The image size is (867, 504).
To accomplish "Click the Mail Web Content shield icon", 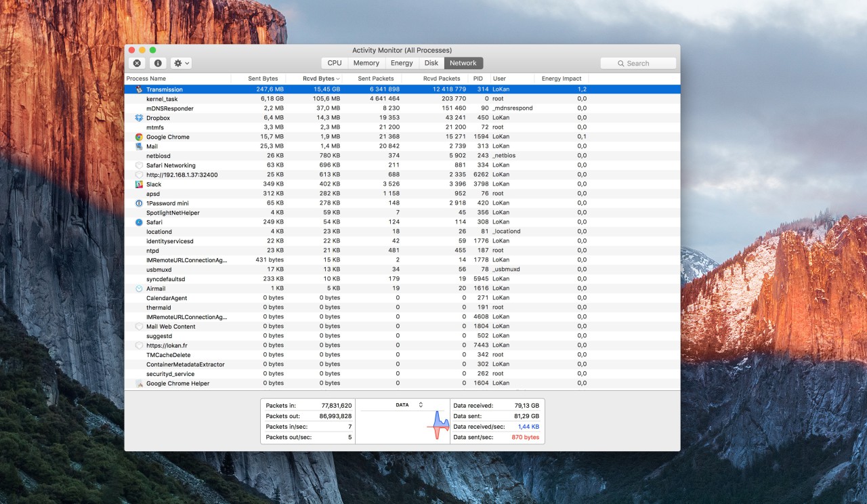I will tap(139, 327).
